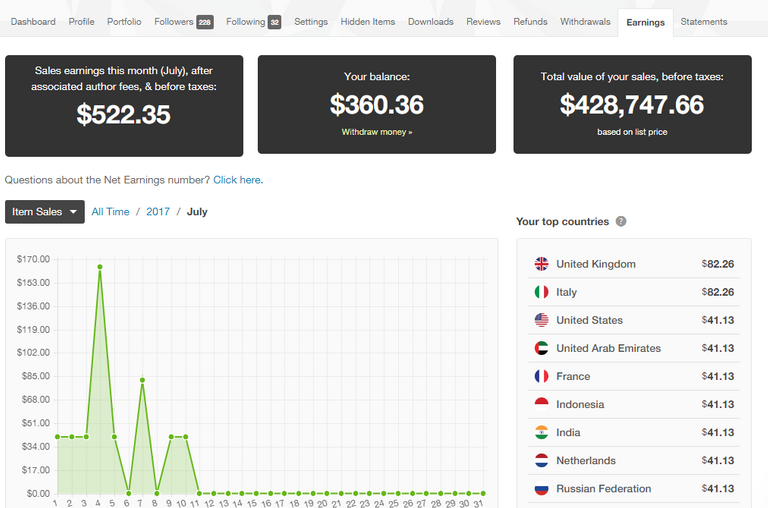Image resolution: width=768 pixels, height=508 pixels.
Task: Click the United States flag icon
Action: (x=541, y=320)
